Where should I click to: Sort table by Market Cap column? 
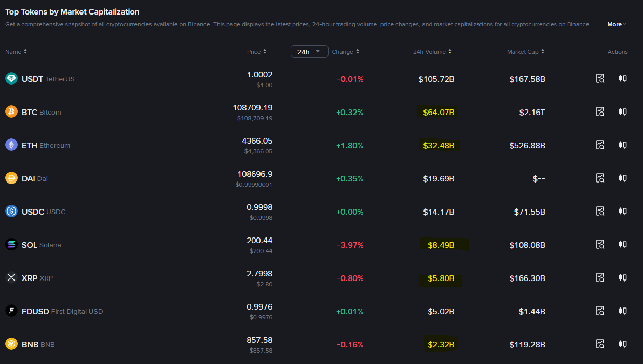tap(526, 52)
